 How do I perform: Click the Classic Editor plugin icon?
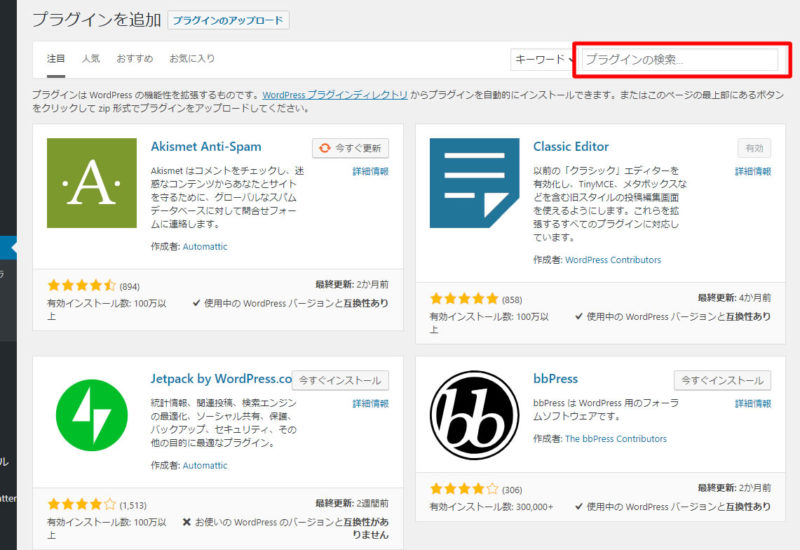(x=474, y=183)
